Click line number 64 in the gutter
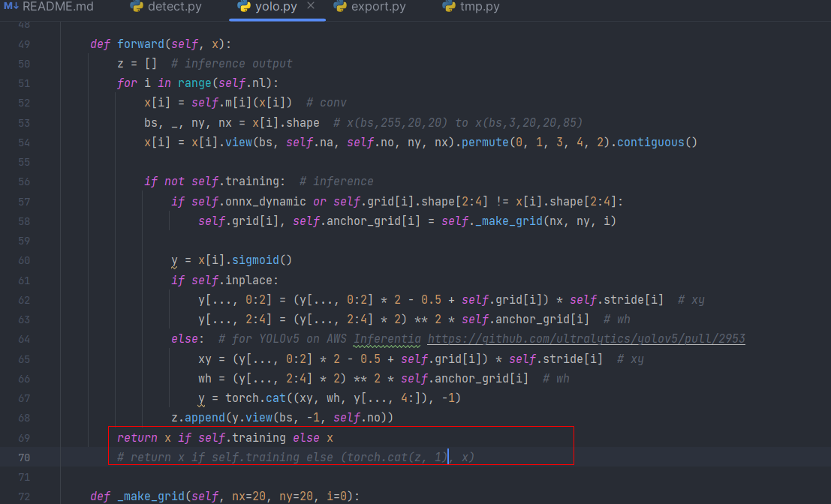This screenshot has height=504, width=831. [24, 339]
